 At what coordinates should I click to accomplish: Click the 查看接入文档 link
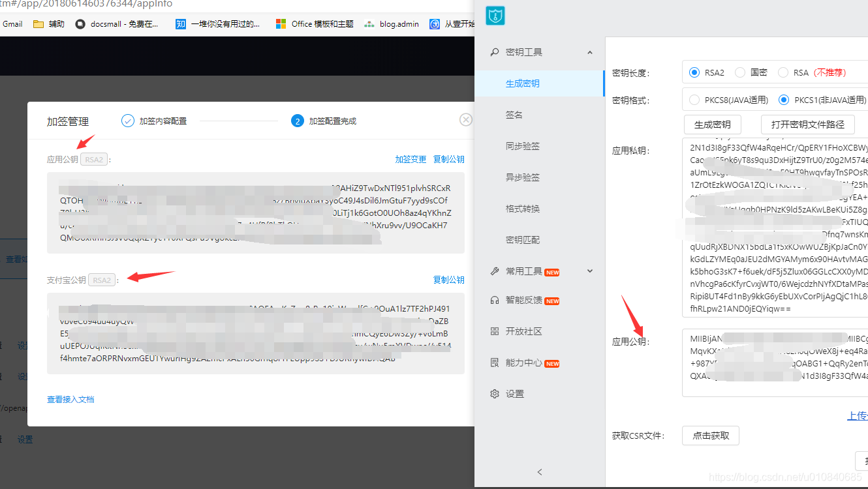pos(70,399)
